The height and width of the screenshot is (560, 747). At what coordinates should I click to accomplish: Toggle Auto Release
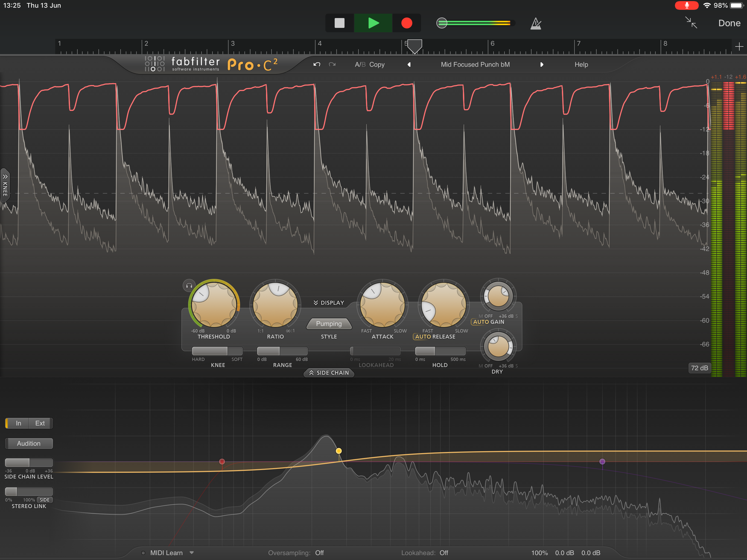coord(423,337)
